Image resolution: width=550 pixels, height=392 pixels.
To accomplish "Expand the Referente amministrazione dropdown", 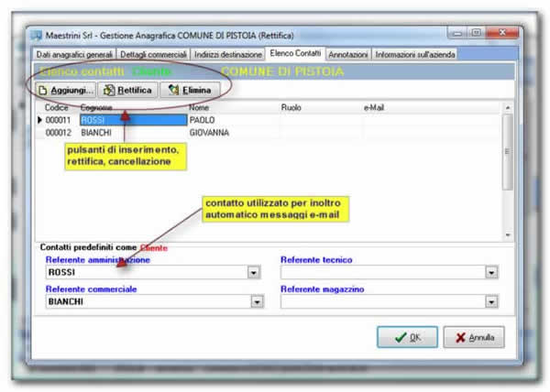I will point(253,272).
